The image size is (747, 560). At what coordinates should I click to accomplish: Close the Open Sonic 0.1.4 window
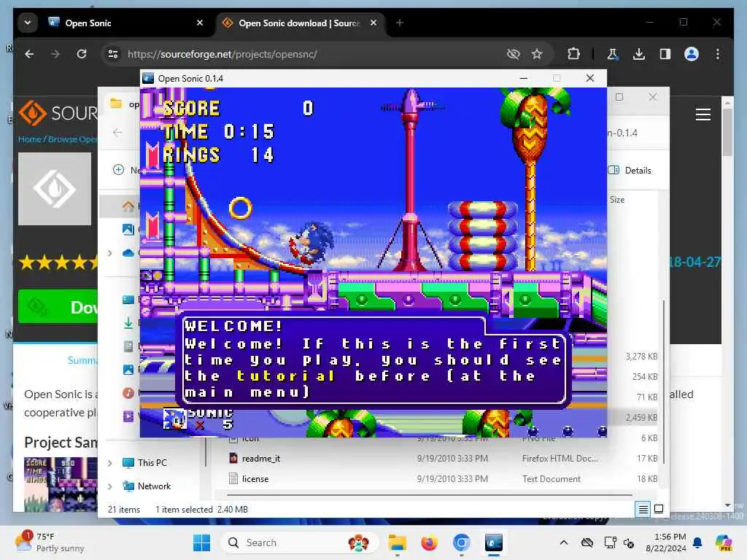(x=589, y=78)
